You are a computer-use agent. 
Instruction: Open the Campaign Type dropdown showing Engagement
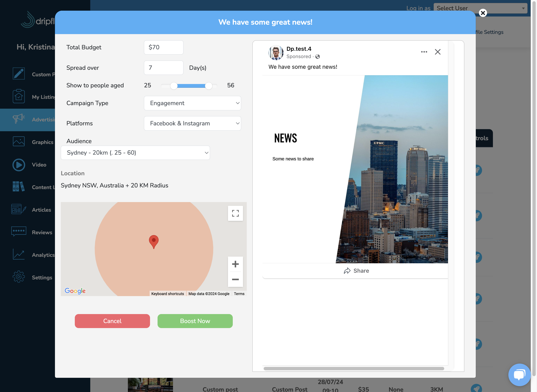pos(192,103)
